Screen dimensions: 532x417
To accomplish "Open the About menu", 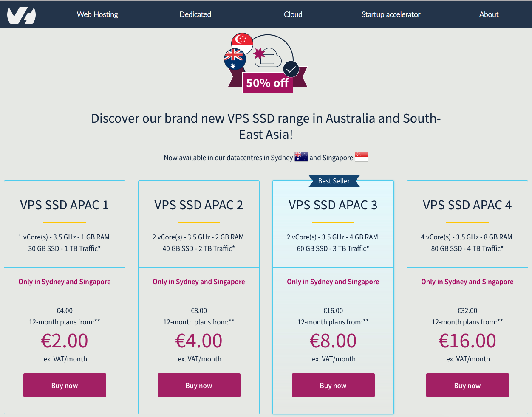I will [x=489, y=14].
